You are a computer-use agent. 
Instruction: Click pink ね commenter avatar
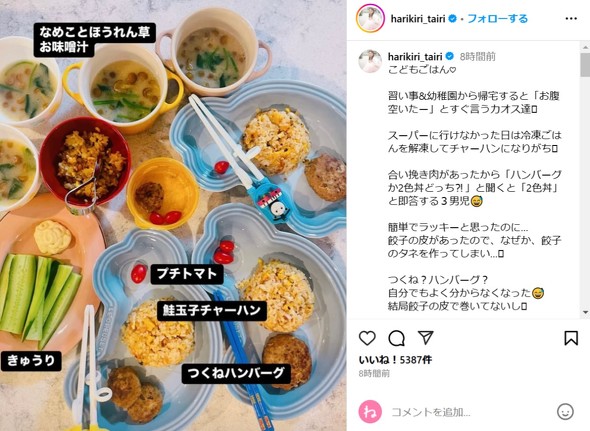click(x=370, y=412)
